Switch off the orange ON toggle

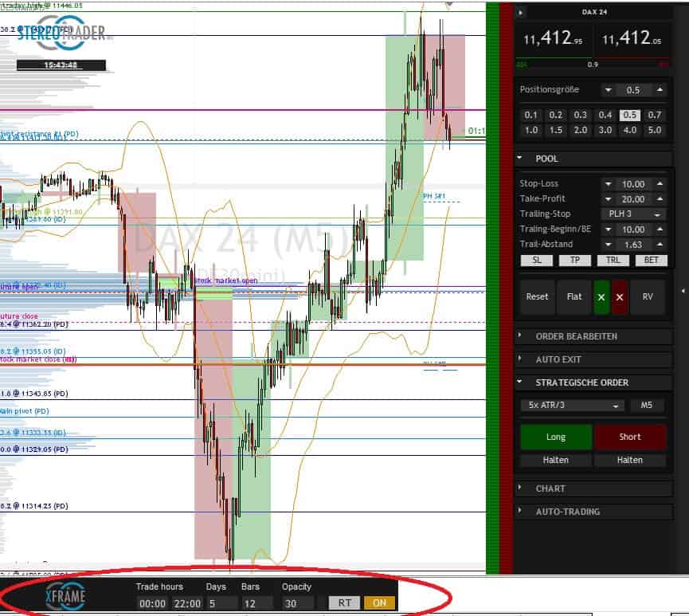380,603
